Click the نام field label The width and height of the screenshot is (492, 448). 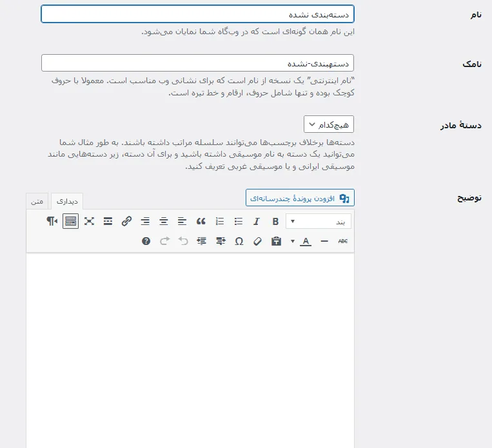(x=476, y=15)
